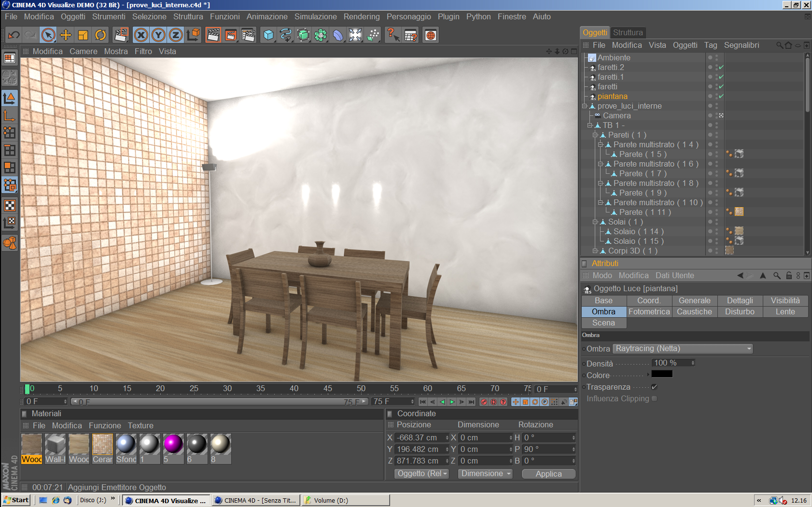Switch to the Struttura tab
Screen dimensions: 812x507
628,32
